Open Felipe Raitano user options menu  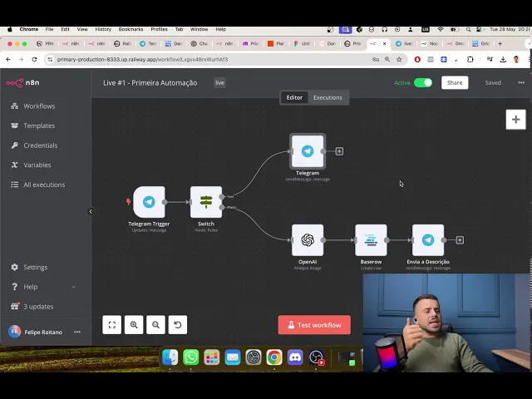[77, 332]
